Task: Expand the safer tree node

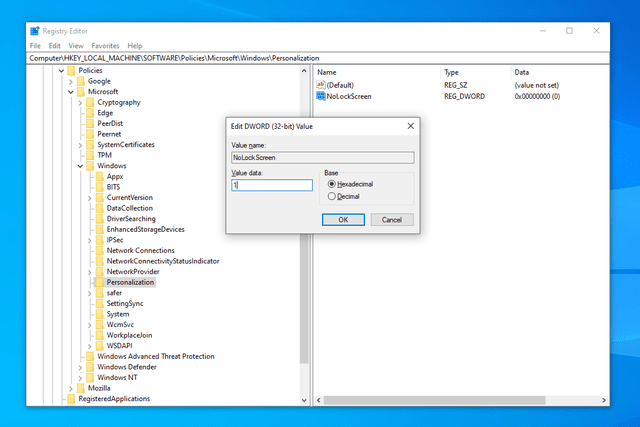Action: click(x=90, y=294)
